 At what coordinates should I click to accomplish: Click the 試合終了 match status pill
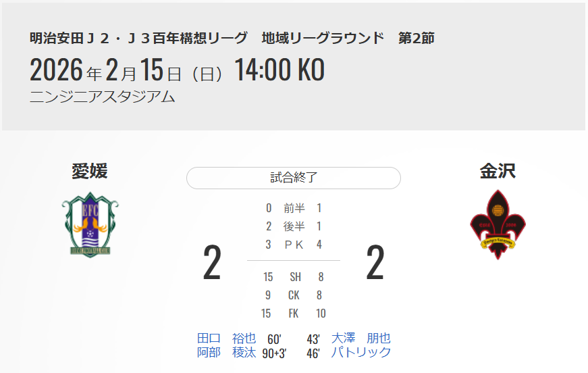pos(294,178)
